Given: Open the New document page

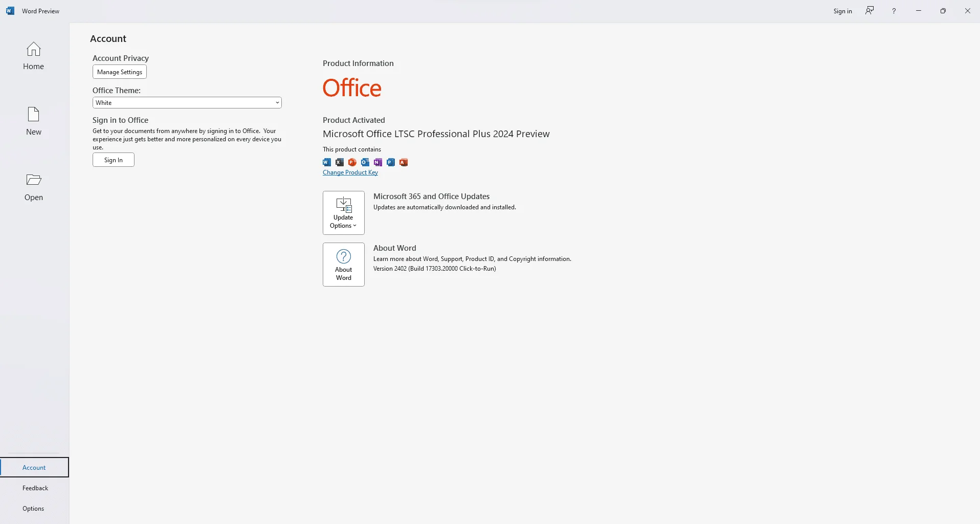Looking at the screenshot, I should pos(34,121).
